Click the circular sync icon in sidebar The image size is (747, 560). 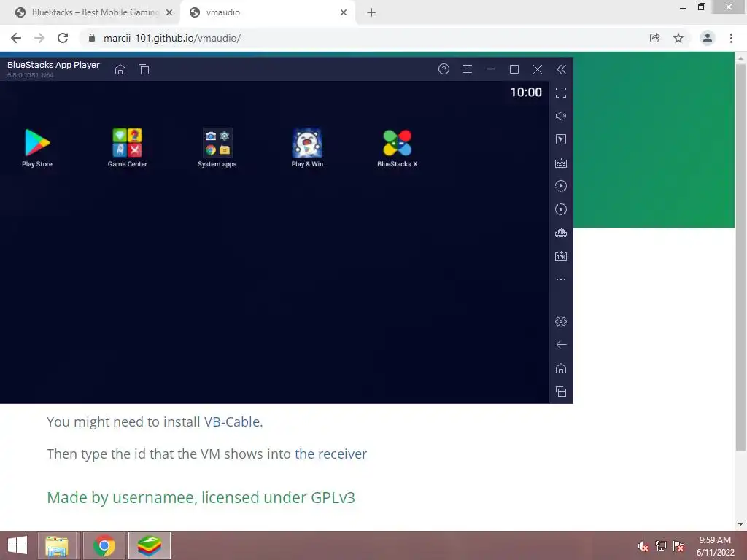[561, 209]
